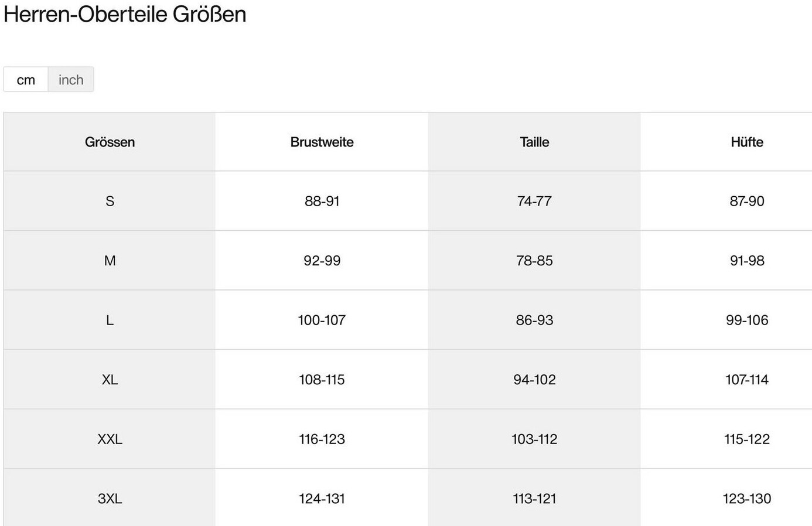This screenshot has height=526, width=812.
Task: Select the XXL size label
Action: tap(110, 439)
